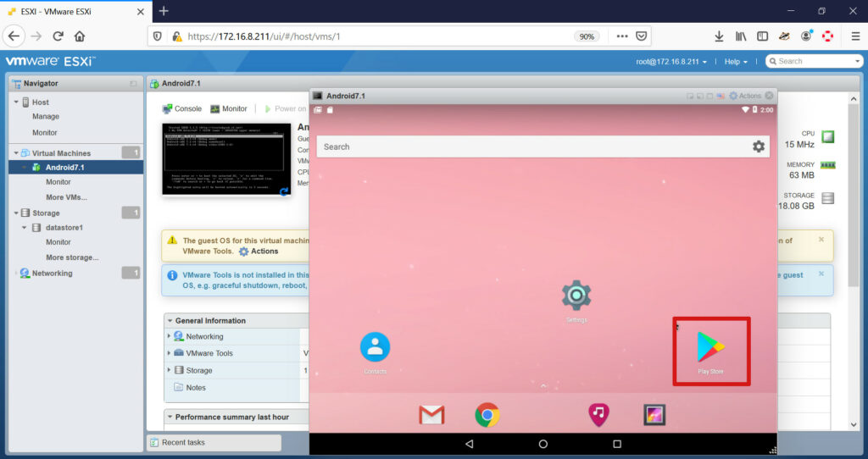
Task: Open the browser Library icon
Action: click(x=741, y=36)
